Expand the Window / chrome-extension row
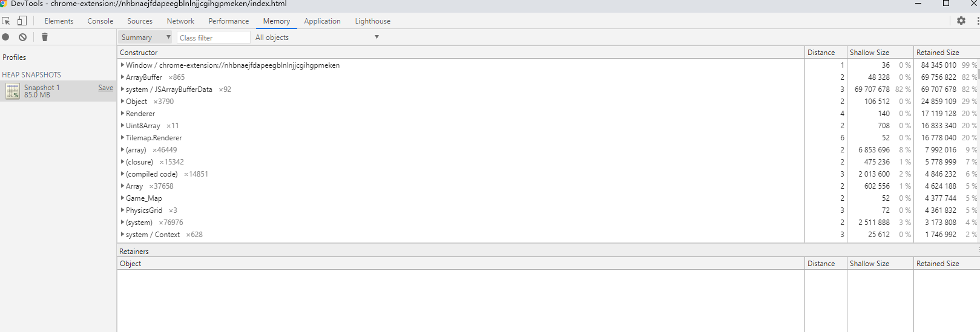This screenshot has height=332, width=980. (122, 65)
